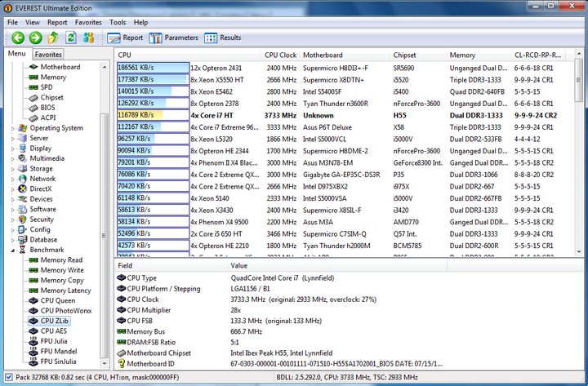Click the CPU AES chip icon
The image size is (588, 386).
(33, 331)
